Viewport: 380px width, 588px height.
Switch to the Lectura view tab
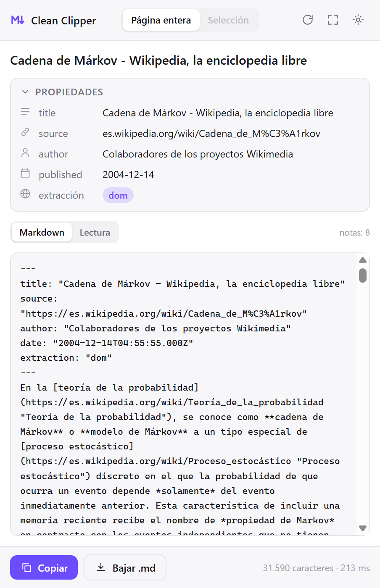[x=95, y=232]
